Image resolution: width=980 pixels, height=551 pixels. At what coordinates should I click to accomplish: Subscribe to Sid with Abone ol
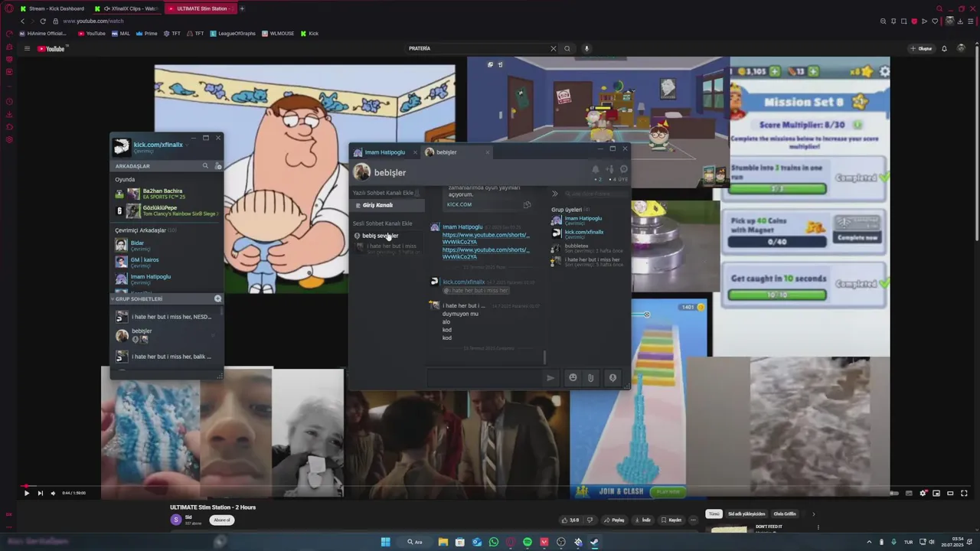[222, 520]
